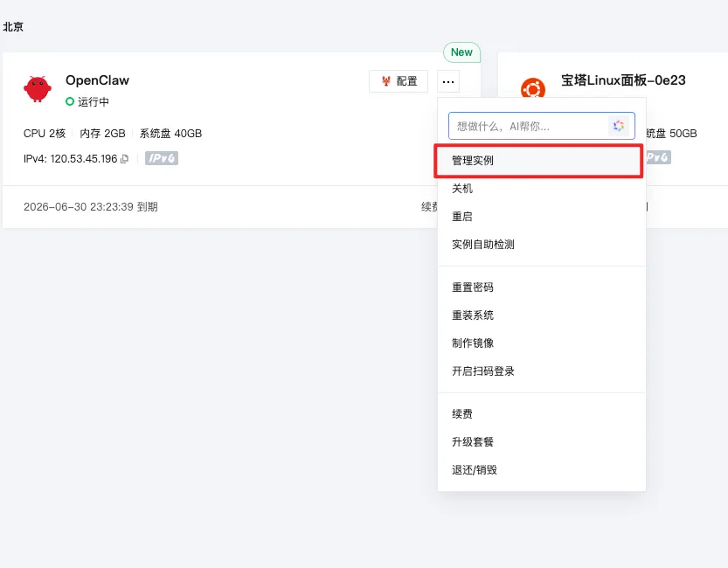Image resolution: width=728 pixels, height=568 pixels.
Task: Open the OpenClaw instance title
Action: point(97,80)
